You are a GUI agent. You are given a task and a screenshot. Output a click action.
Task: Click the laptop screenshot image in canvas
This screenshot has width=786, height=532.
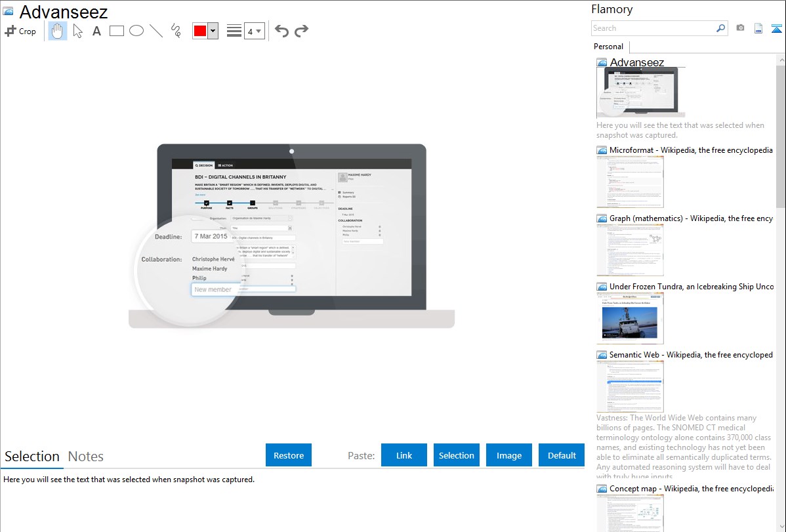tap(291, 235)
